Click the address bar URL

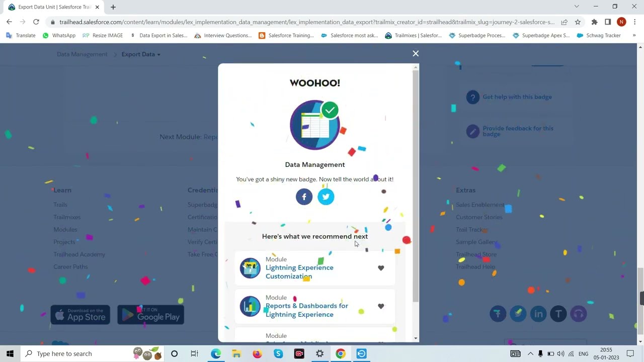pos(307,22)
